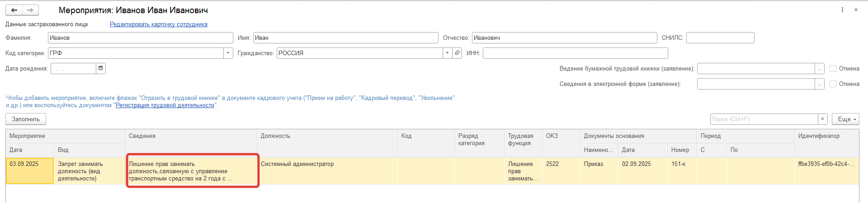Open Гражданство record via open icon
The image size is (868, 203).
[x=457, y=53]
